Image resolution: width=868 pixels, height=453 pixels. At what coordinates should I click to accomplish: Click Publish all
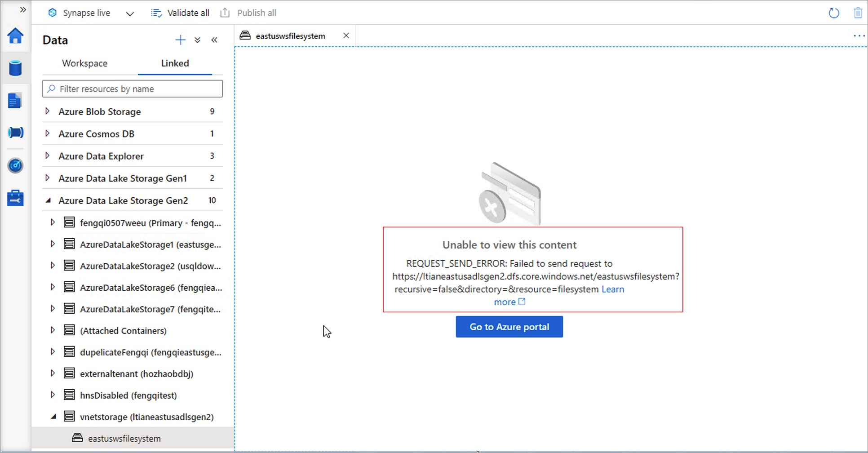248,13
